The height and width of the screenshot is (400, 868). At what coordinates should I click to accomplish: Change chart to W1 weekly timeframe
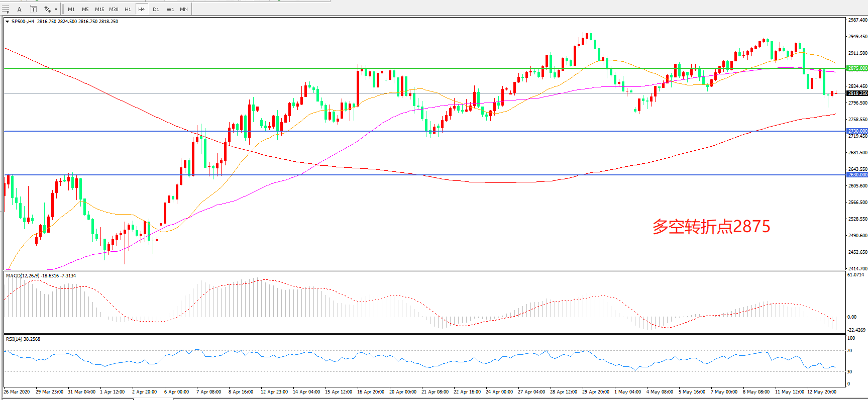tap(170, 9)
